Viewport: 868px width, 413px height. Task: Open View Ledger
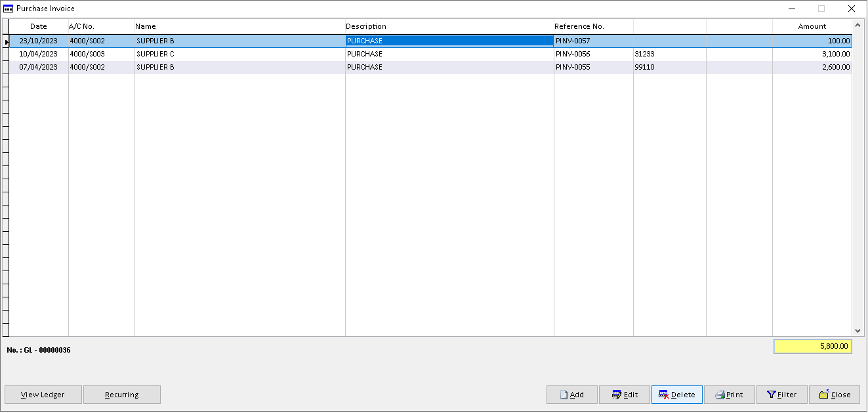(43, 395)
